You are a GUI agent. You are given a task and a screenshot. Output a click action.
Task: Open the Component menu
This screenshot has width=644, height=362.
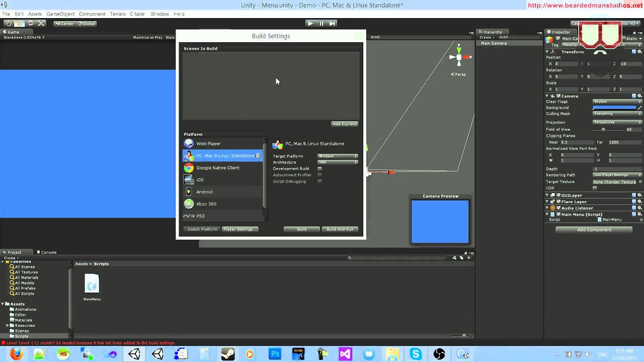(92, 14)
